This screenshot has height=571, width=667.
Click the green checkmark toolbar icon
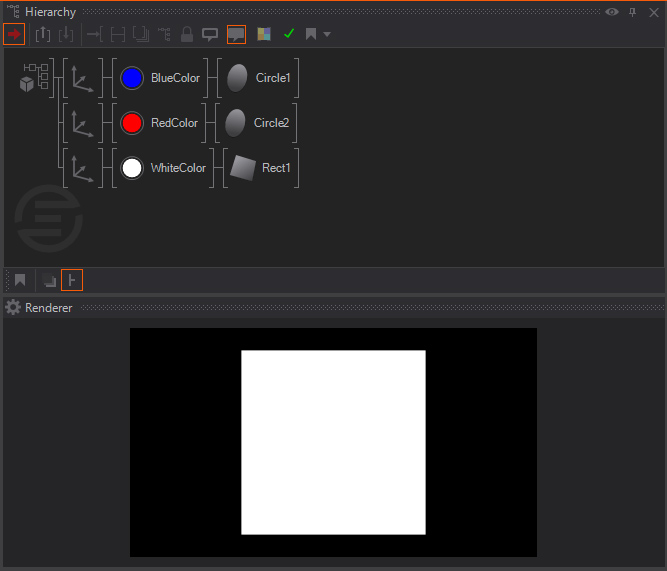(x=289, y=34)
